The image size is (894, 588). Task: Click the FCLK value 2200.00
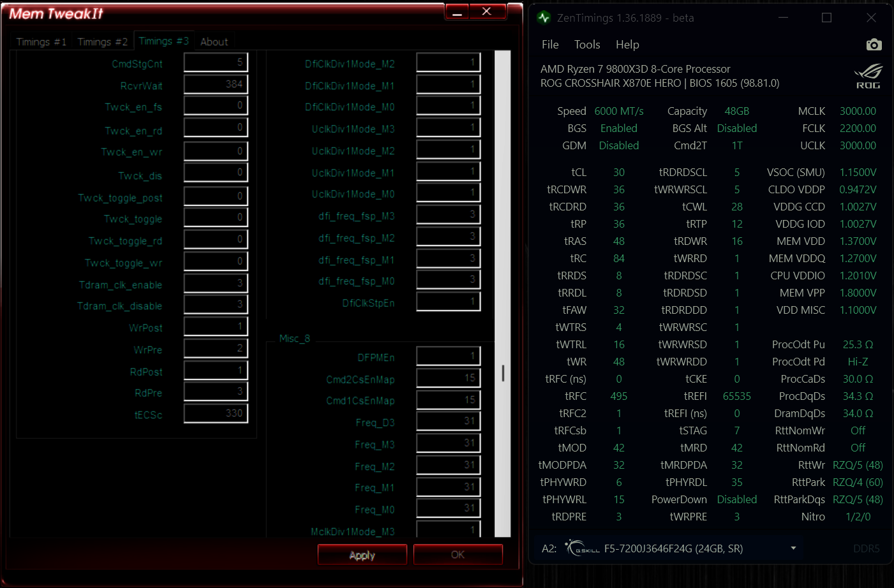(x=858, y=128)
